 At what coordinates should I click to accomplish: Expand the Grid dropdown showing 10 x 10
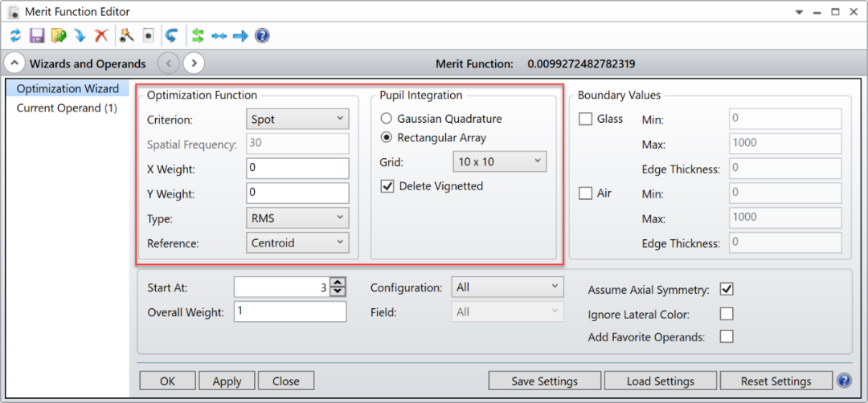499,161
